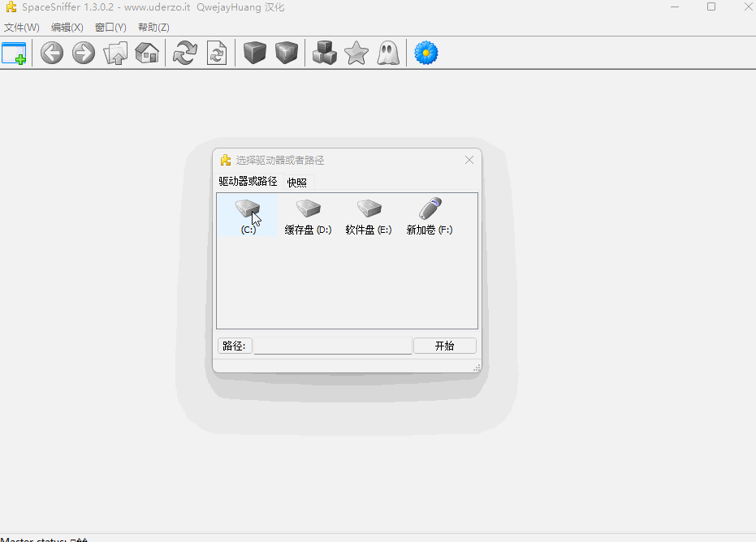Click the ghost toolbar icon
756x542 pixels.
(388, 54)
